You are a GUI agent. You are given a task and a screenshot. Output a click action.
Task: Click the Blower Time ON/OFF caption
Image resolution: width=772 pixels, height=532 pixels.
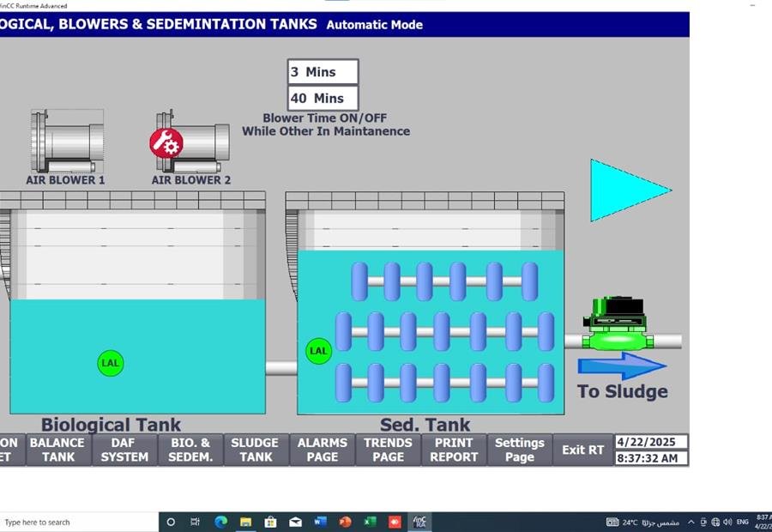325,124
